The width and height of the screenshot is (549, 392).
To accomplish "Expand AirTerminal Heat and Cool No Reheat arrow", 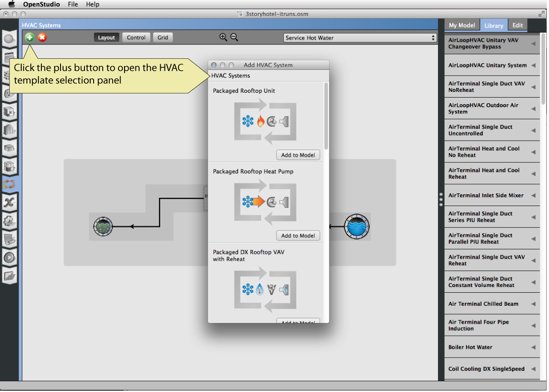I will tap(533, 152).
